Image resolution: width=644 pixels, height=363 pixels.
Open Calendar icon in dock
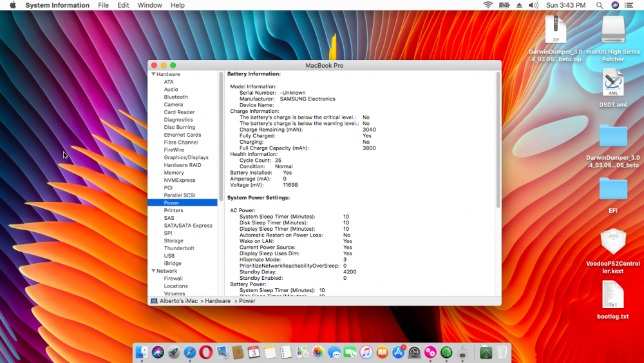[254, 352]
